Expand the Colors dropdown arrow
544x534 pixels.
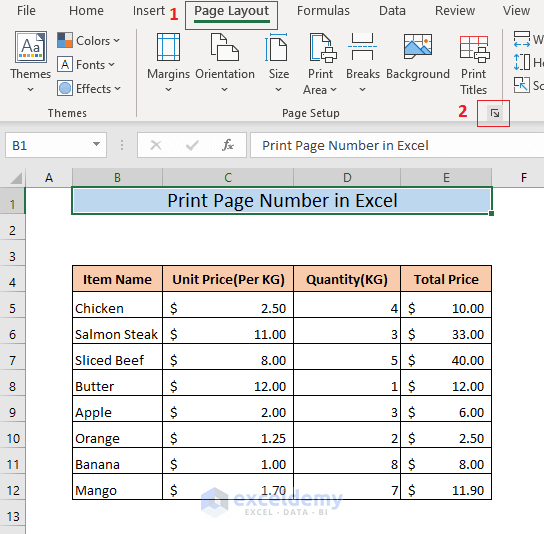point(116,41)
